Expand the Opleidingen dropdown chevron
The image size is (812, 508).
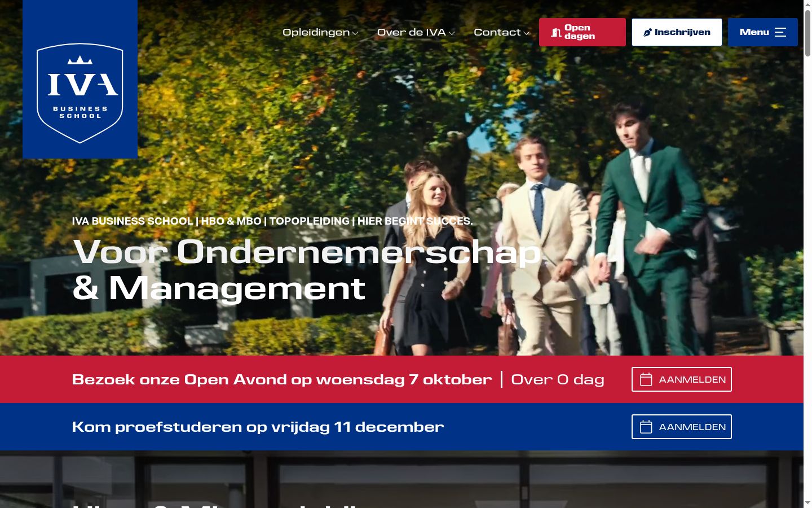click(x=355, y=33)
